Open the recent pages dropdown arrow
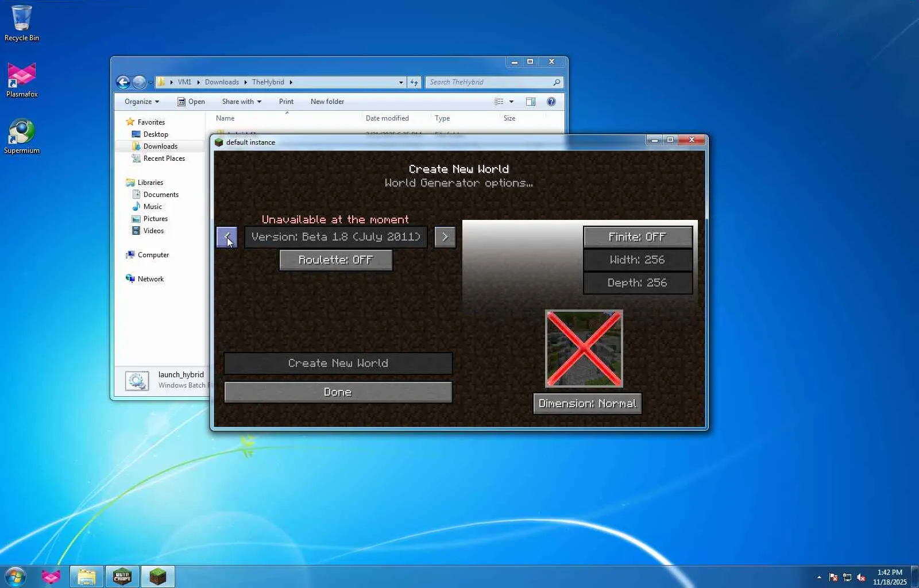This screenshot has height=588, width=919. click(150, 82)
